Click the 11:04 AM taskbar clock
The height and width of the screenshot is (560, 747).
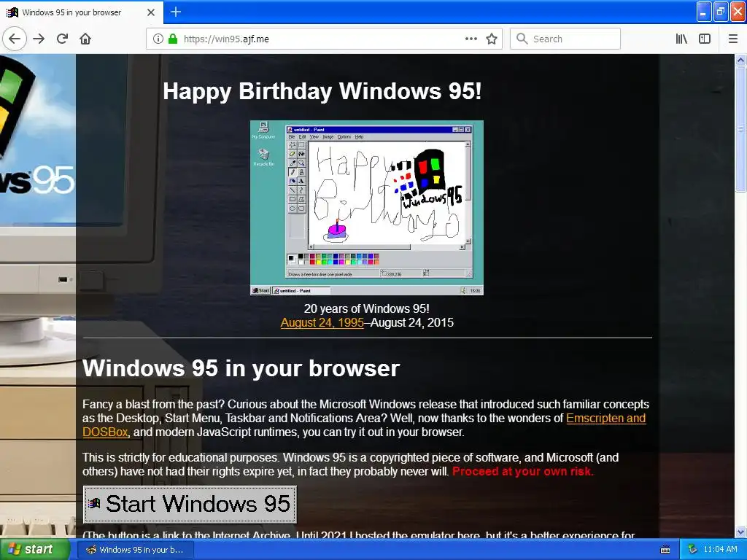point(720,549)
